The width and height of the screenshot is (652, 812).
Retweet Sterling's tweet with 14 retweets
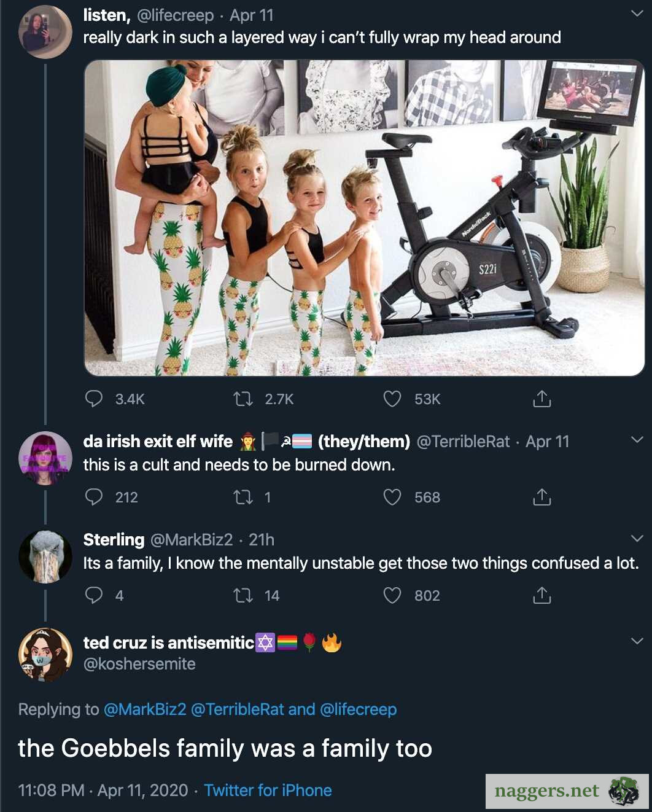click(244, 595)
